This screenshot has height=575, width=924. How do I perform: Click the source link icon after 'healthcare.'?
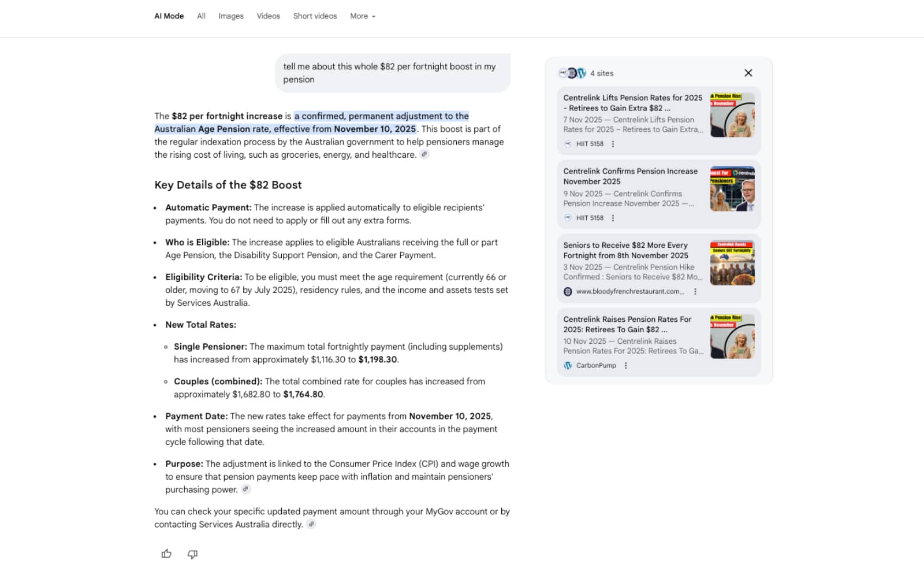(x=424, y=154)
